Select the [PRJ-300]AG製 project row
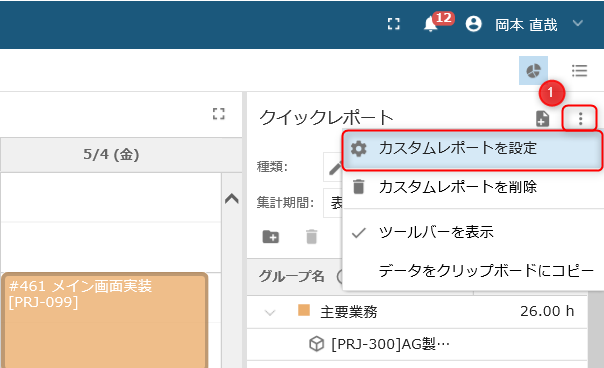 [x=417, y=344]
